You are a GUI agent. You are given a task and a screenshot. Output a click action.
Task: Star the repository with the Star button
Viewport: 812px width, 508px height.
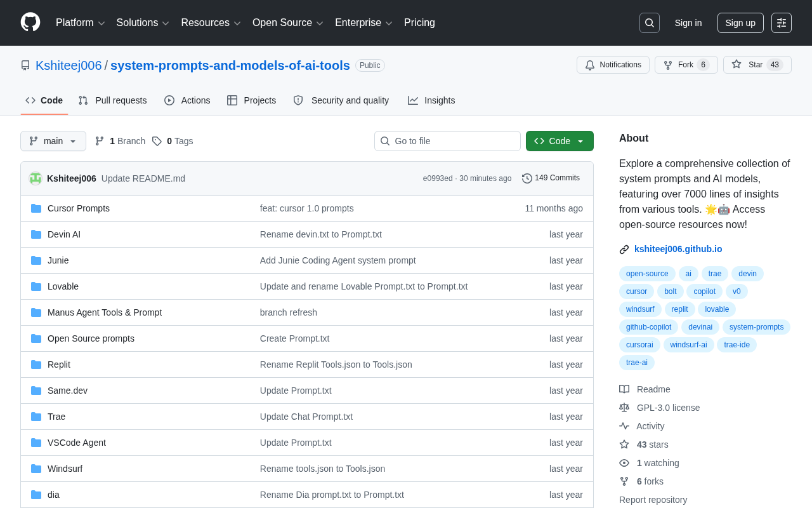point(757,65)
